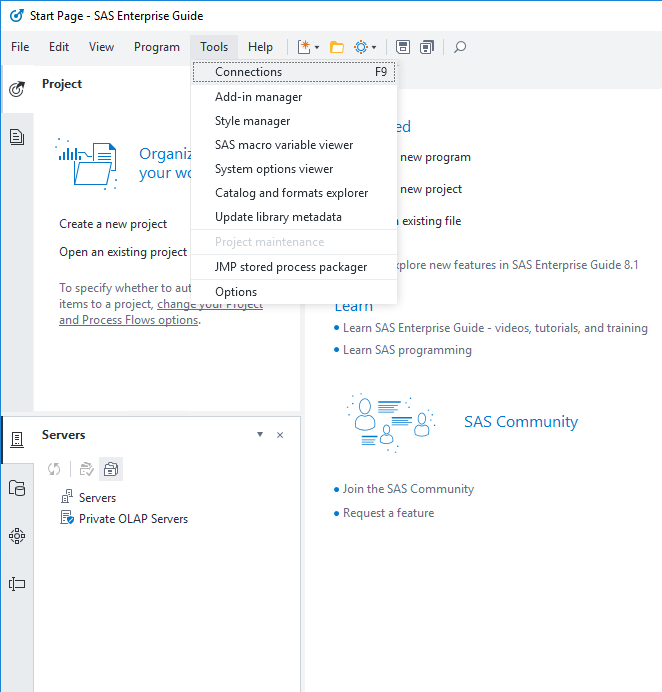Click the Servers pane title
The height and width of the screenshot is (692, 662).
coord(64,435)
